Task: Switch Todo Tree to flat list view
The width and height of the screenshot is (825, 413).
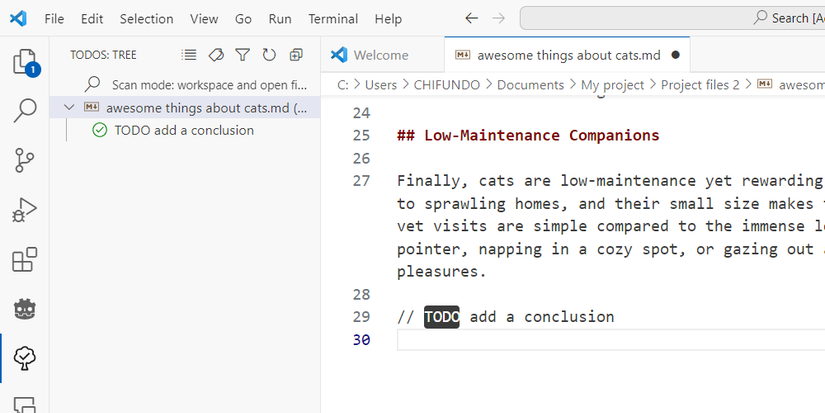Action: (x=189, y=55)
